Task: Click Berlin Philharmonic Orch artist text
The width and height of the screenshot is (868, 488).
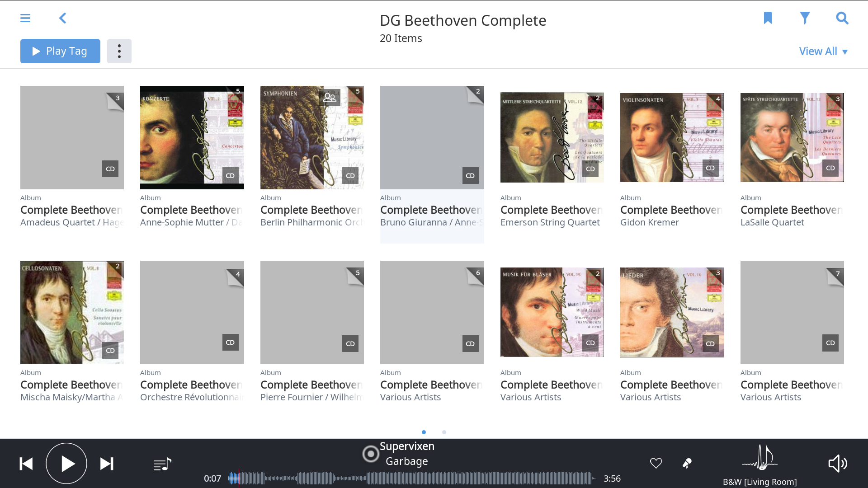Action: [x=312, y=222]
